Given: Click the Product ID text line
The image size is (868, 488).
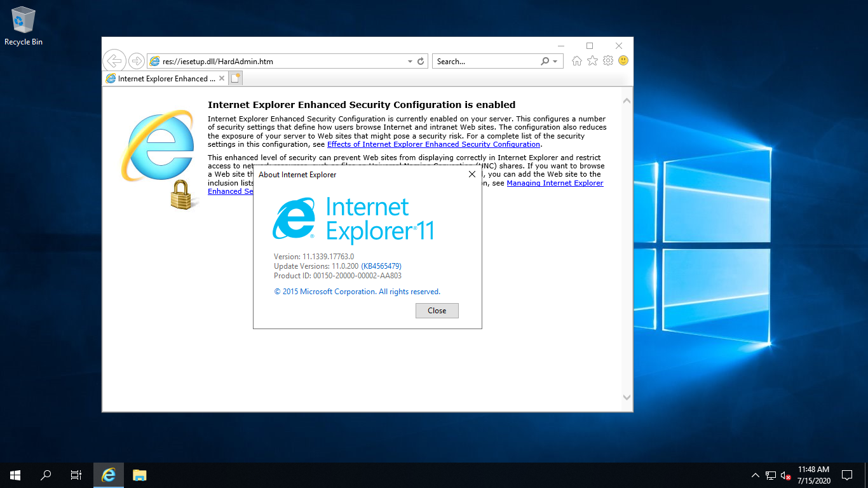Looking at the screenshot, I should (337, 276).
